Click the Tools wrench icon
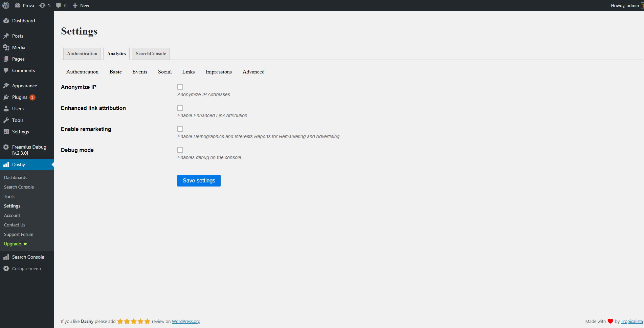Screen dimensions: 644x328 [6, 120]
